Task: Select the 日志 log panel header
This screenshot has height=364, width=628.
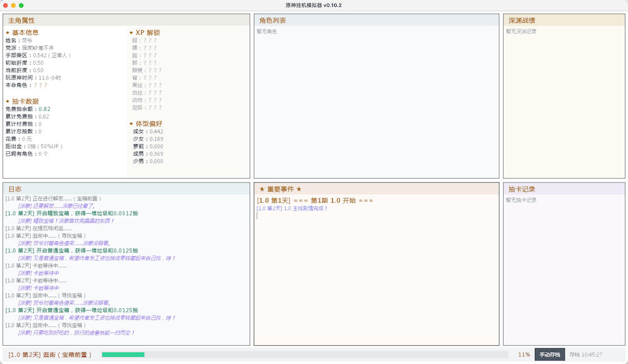Action: [x=126, y=189]
